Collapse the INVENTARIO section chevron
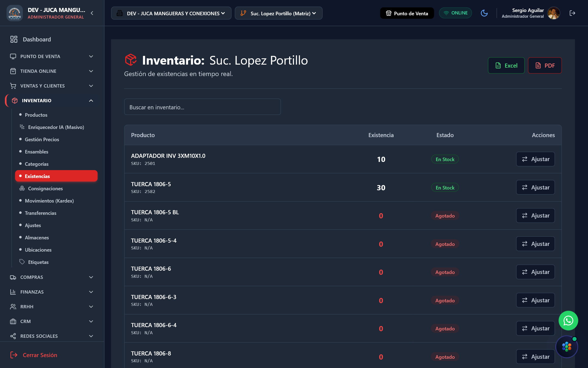Viewport: 588px width, 368px height. point(91,101)
